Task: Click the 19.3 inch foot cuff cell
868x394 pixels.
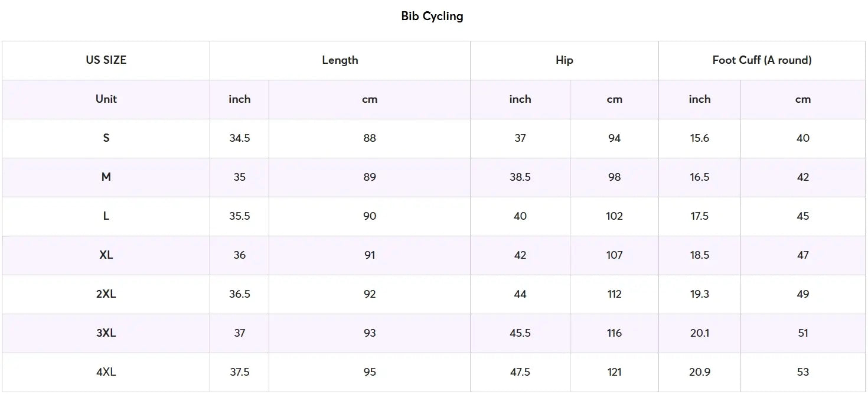Action: pos(700,294)
